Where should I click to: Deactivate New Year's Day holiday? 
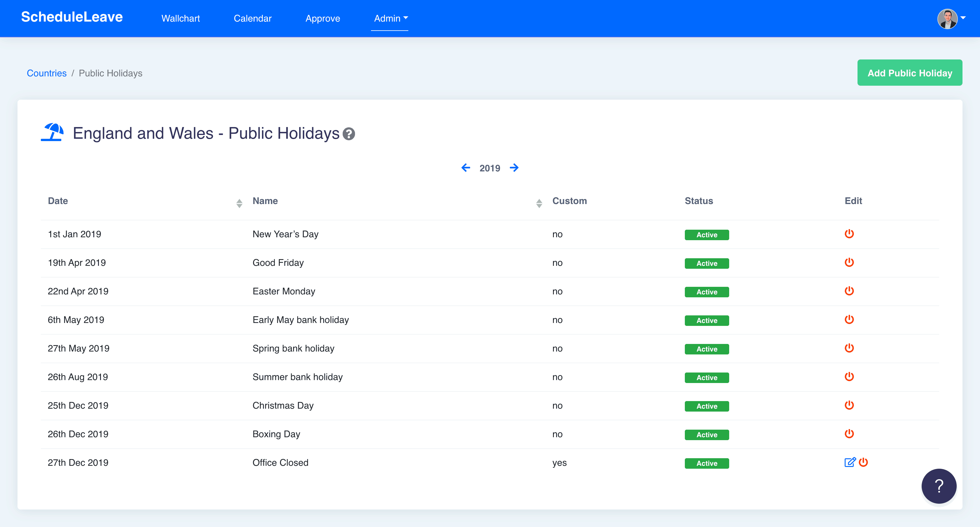849,234
